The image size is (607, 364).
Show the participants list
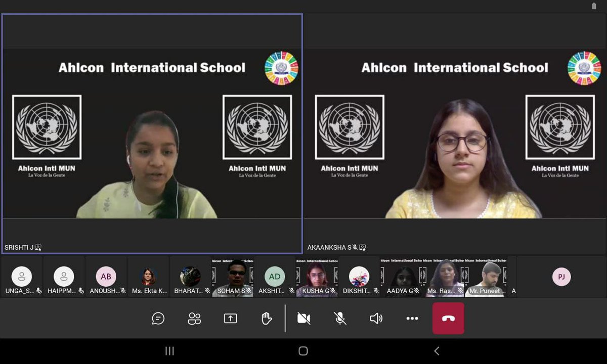point(194,318)
